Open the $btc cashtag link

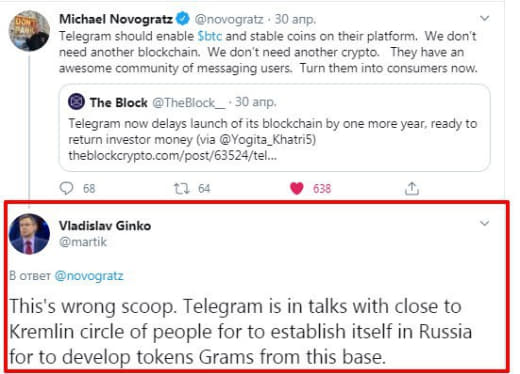click(x=210, y=36)
